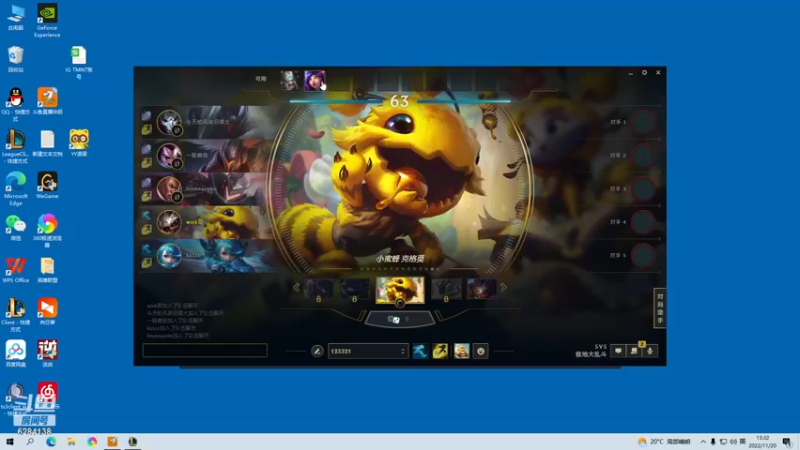Open the Recycle Bin desktop icon
The width and height of the screenshot is (800, 450).
(16, 59)
